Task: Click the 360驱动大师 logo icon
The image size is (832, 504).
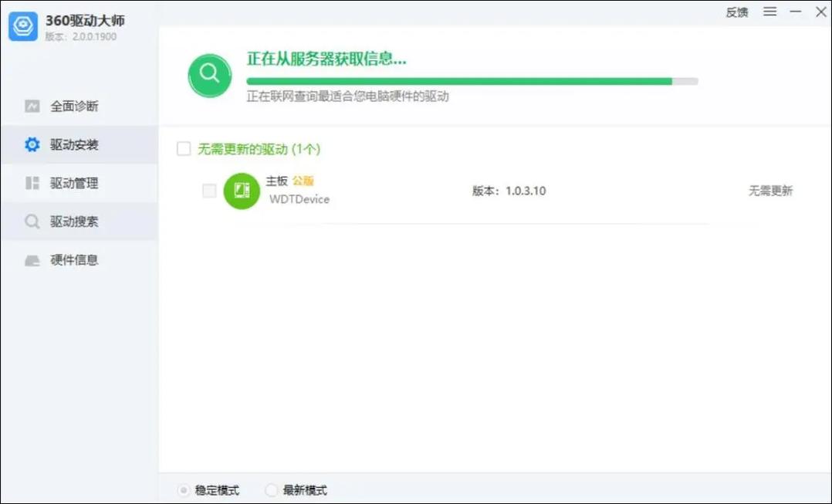Action: coord(23,26)
